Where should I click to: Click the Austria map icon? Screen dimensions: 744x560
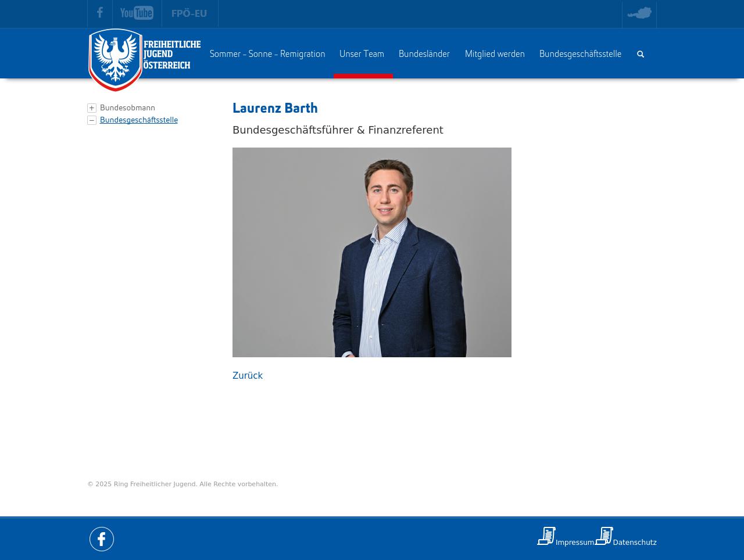click(x=639, y=13)
